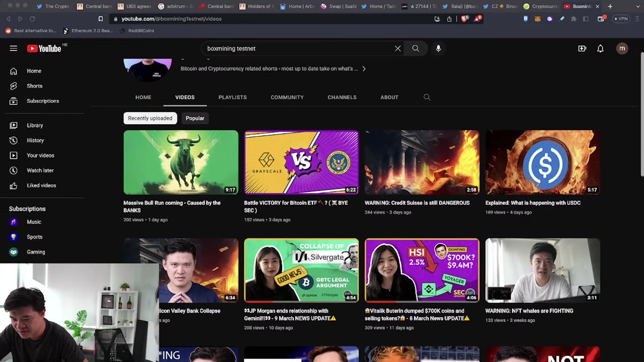Select the Recently uploaded filter chip
The image size is (644, 362).
click(150, 118)
